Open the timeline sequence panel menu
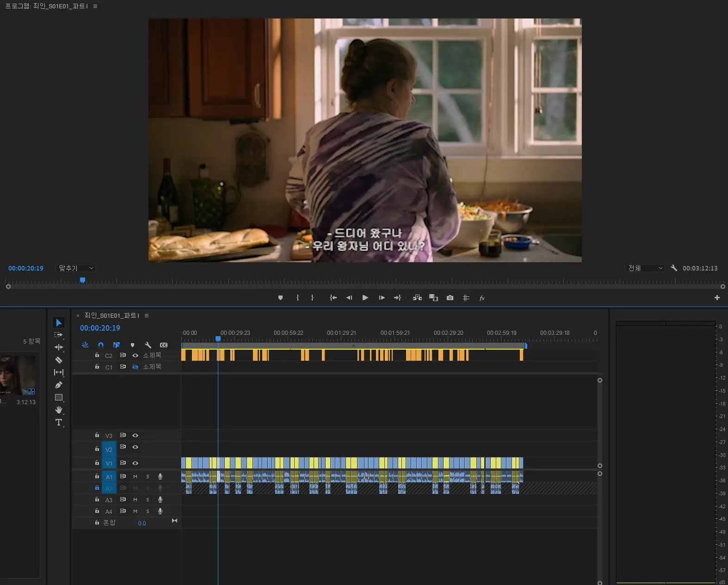This screenshot has height=585, width=728. pyautogui.click(x=147, y=315)
